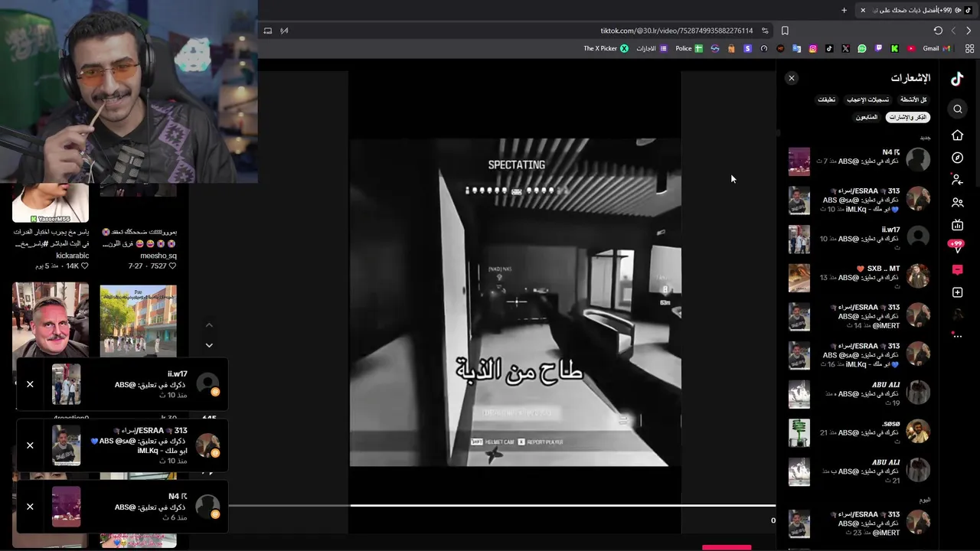Open the translate bookmark icon
Image resolution: width=980 pixels, height=551 pixels.
[796, 48]
